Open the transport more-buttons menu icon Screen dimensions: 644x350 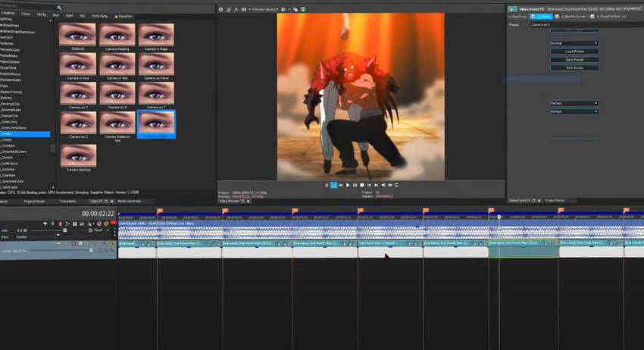coord(396,186)
